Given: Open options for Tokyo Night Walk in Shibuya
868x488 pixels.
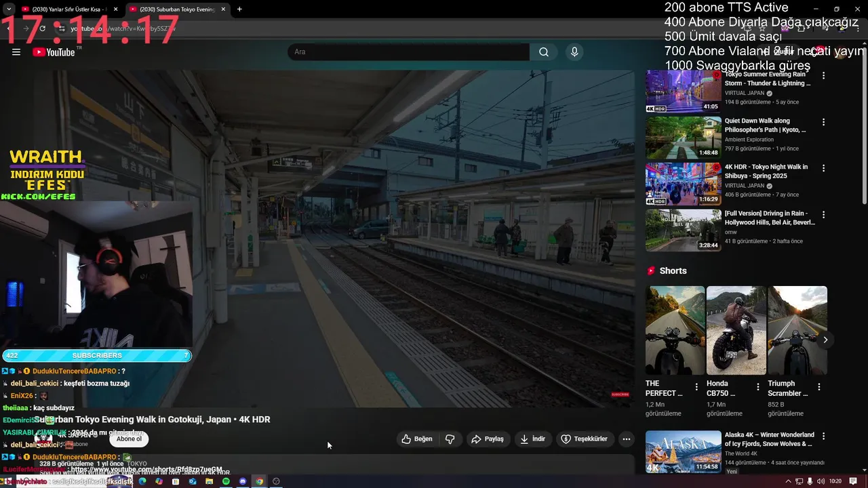Looking at the screenshot, I should [824, 168].
